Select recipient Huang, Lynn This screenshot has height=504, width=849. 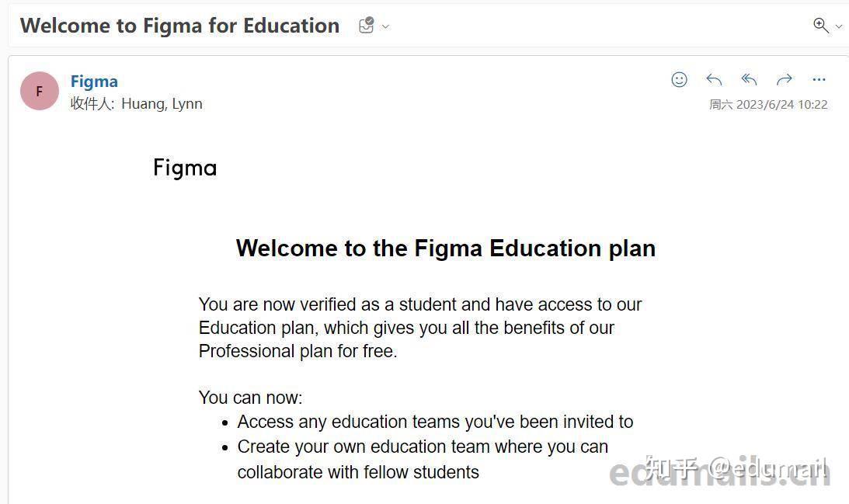(x=162, y=103)
